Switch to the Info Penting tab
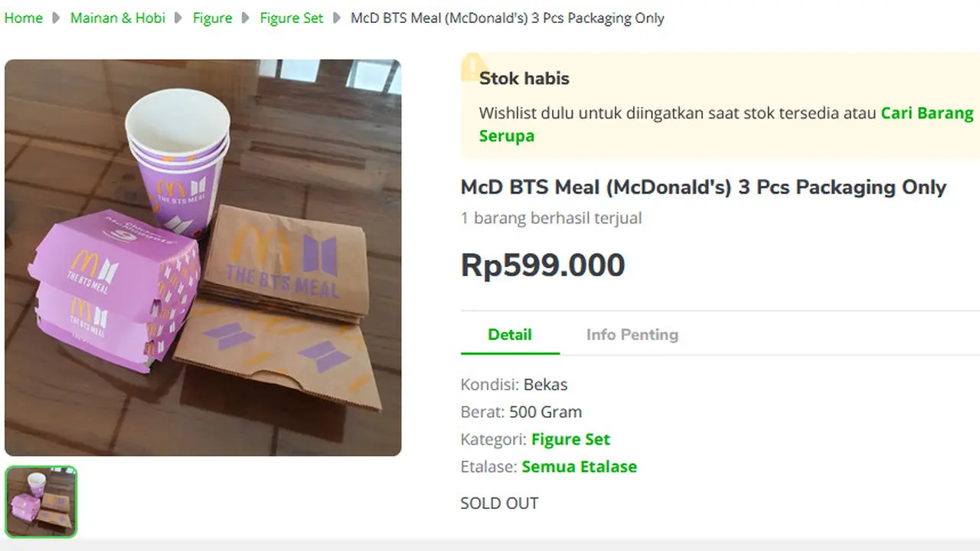 (x=632, y=334)
